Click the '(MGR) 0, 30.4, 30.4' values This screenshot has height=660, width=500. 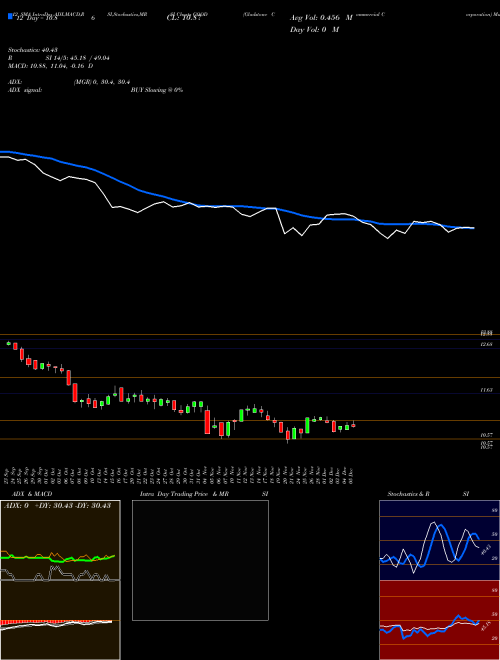(x=101, y=82)
